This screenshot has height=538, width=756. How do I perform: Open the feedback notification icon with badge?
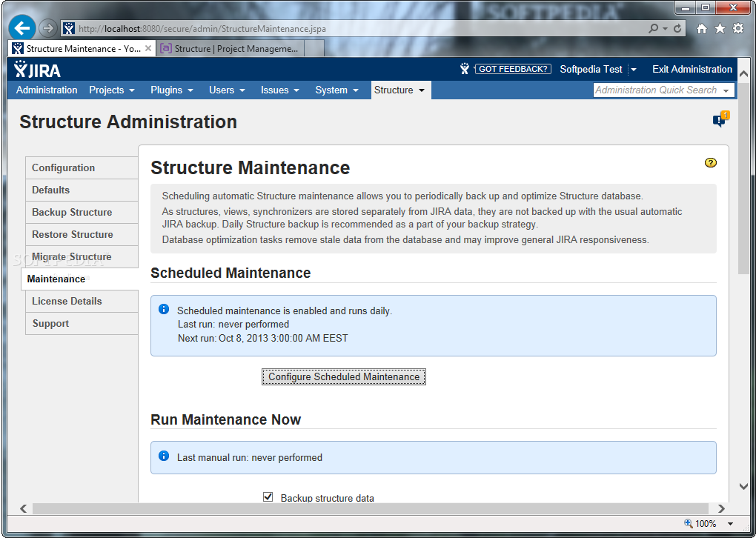[x=721, y=119]
